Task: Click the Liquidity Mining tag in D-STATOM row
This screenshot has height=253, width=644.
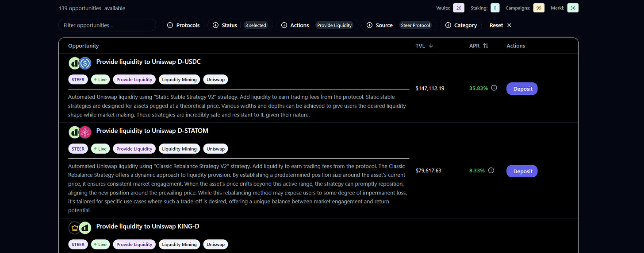Action: click(179, 149)
